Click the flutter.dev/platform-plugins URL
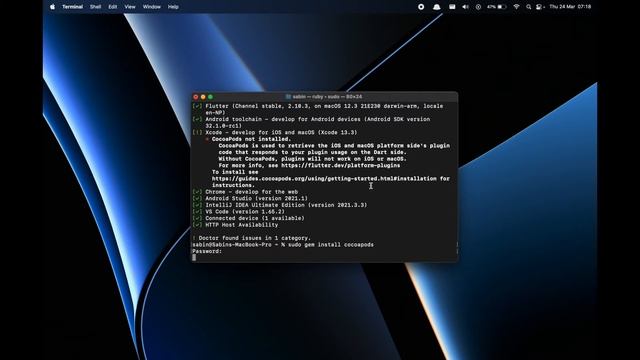640x360 pixels. [x=340, y=165]
